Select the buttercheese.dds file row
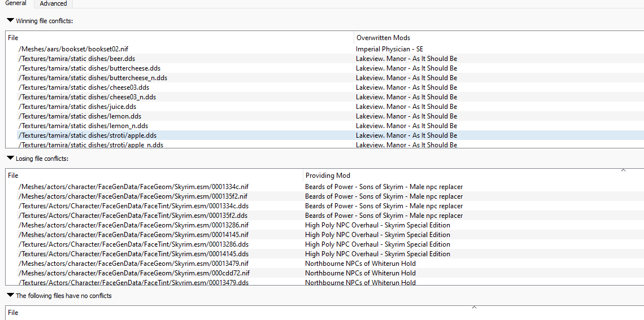Screen dimensions: 644x320 (x=89, y=68)
